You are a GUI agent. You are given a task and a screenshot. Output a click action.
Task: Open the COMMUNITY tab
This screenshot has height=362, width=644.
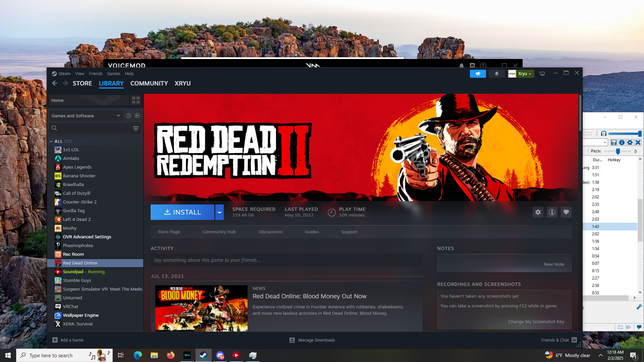(149, 83)
